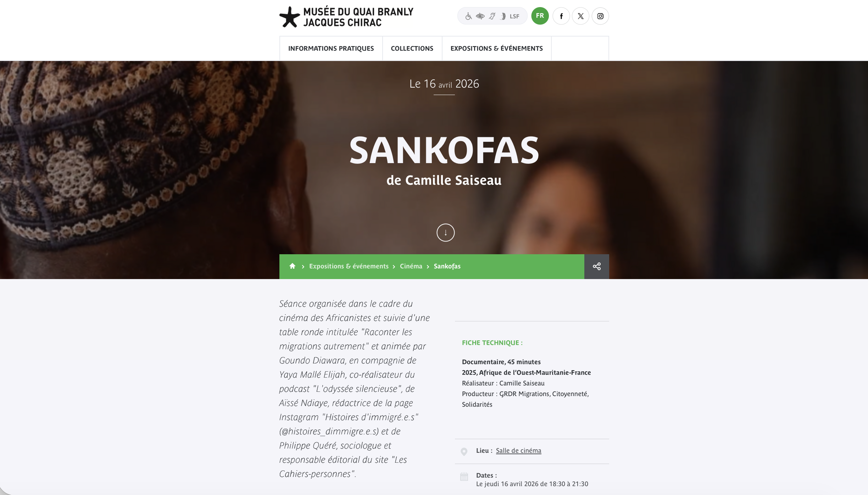Click the museum star logo
Viewport: 868px width, 495px height.
(290, 17)
